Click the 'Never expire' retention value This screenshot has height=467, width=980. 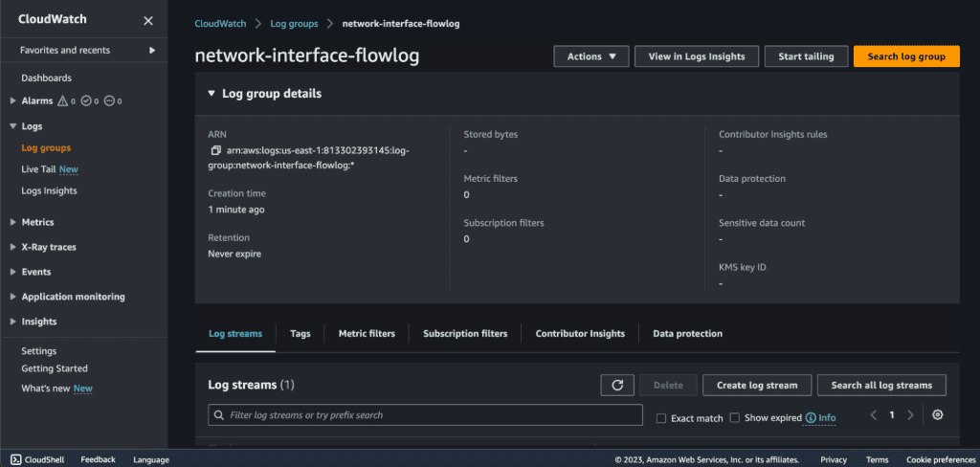[x=234, y=254]
